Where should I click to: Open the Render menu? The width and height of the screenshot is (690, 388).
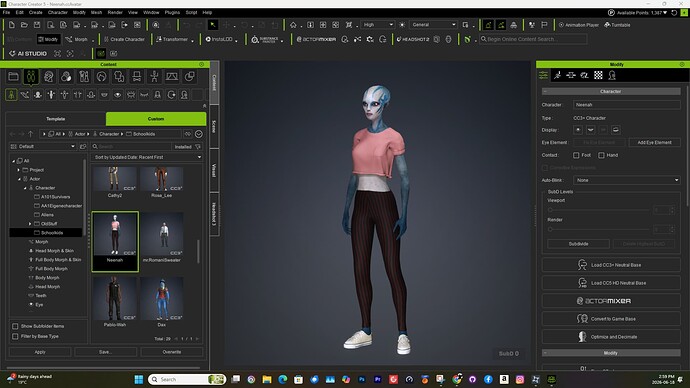click(x=115, y=12)
